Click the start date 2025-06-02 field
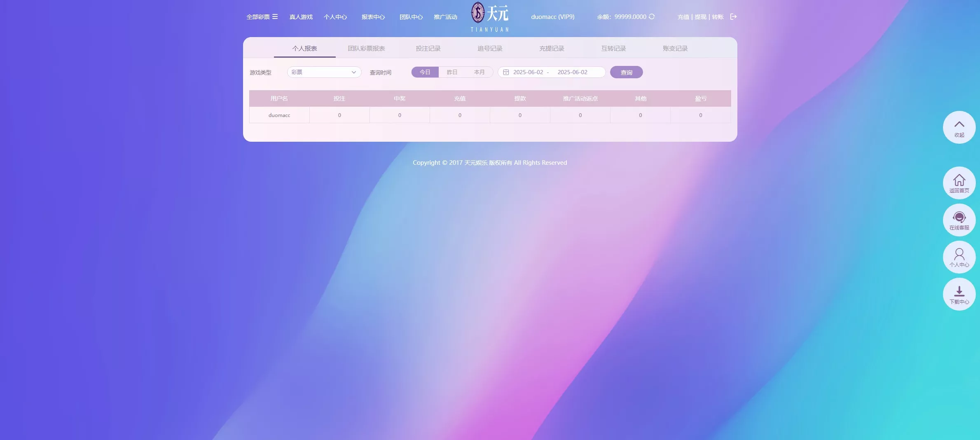Viewport: 980px width, 440px height. (x=529, y=72)
